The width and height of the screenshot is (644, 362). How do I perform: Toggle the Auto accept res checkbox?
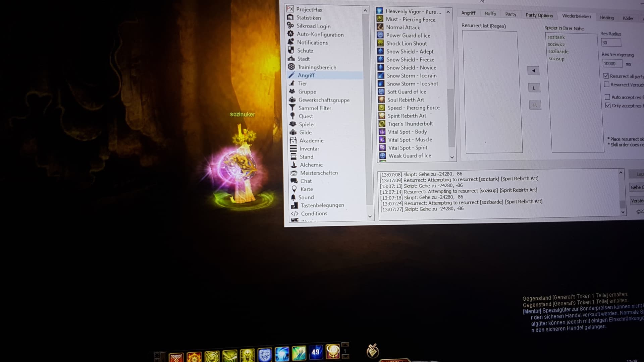coord(607,97)
